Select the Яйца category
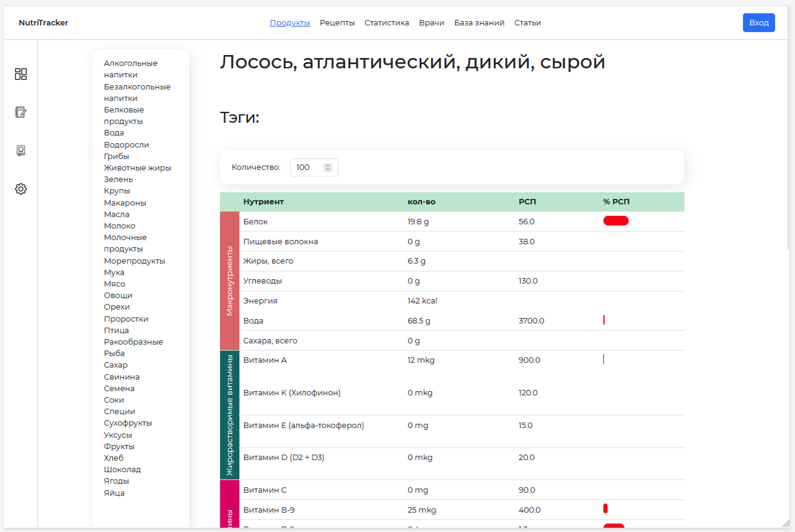Viewport: 795px width, 532px height. (x=114, y=493)
